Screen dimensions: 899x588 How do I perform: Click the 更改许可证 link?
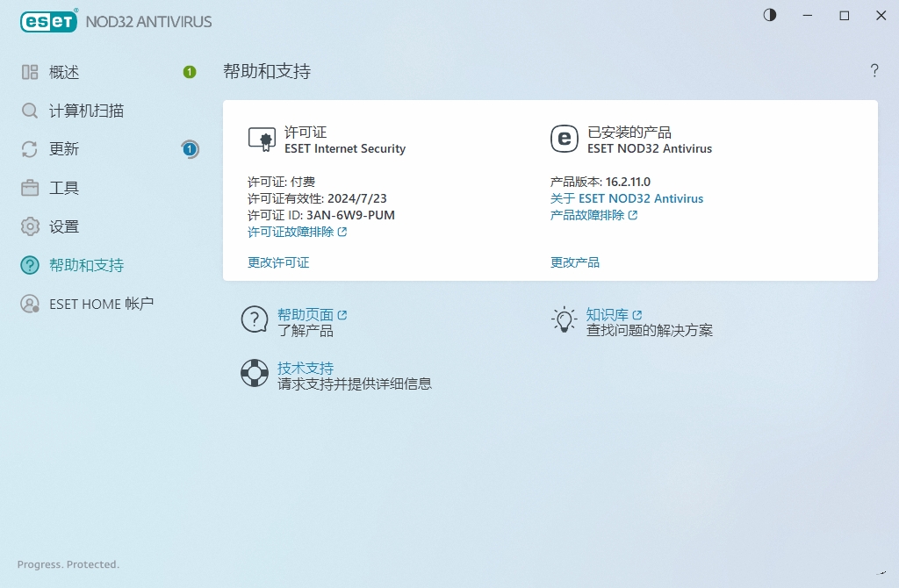tap(278, 262)
